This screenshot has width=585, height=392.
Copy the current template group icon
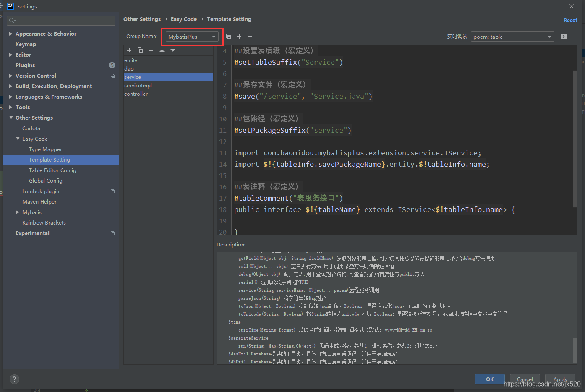228,37
